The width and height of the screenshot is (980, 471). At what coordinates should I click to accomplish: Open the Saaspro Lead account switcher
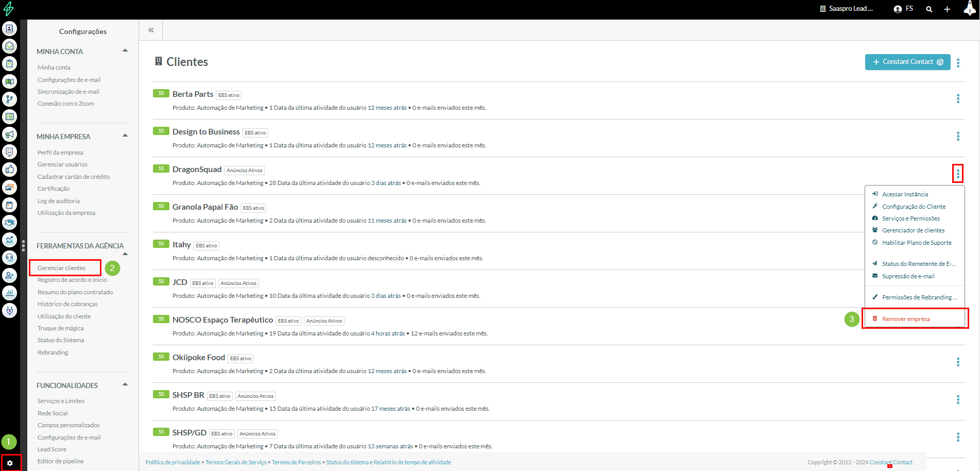[x=846, y=9]
